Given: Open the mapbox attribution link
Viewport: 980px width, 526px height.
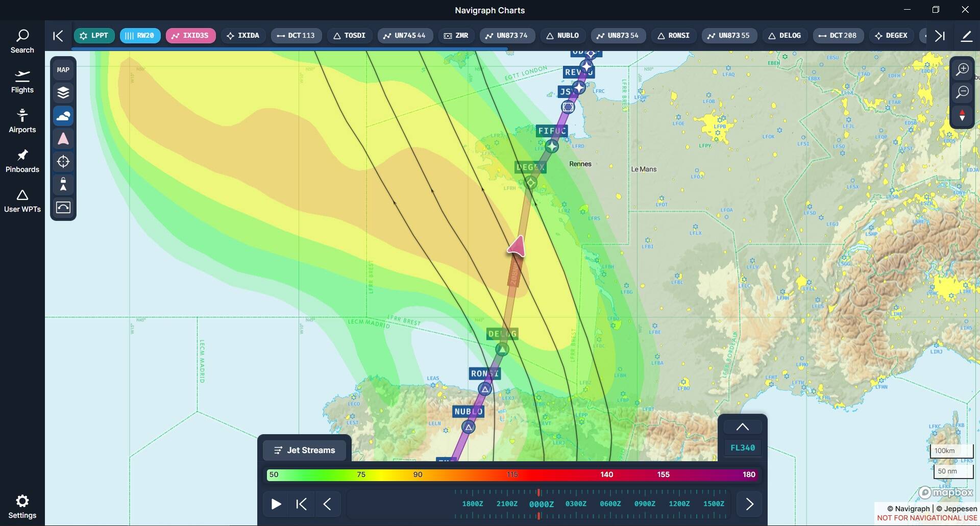Looking at the screenshot, I should 946,492.
